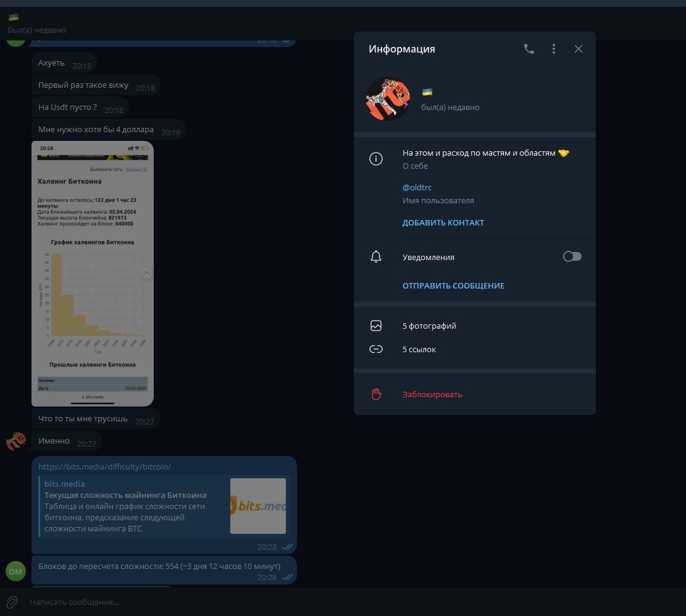Close the Информация panel
This screenshot has height=616, width=686.
click(579, 49)
